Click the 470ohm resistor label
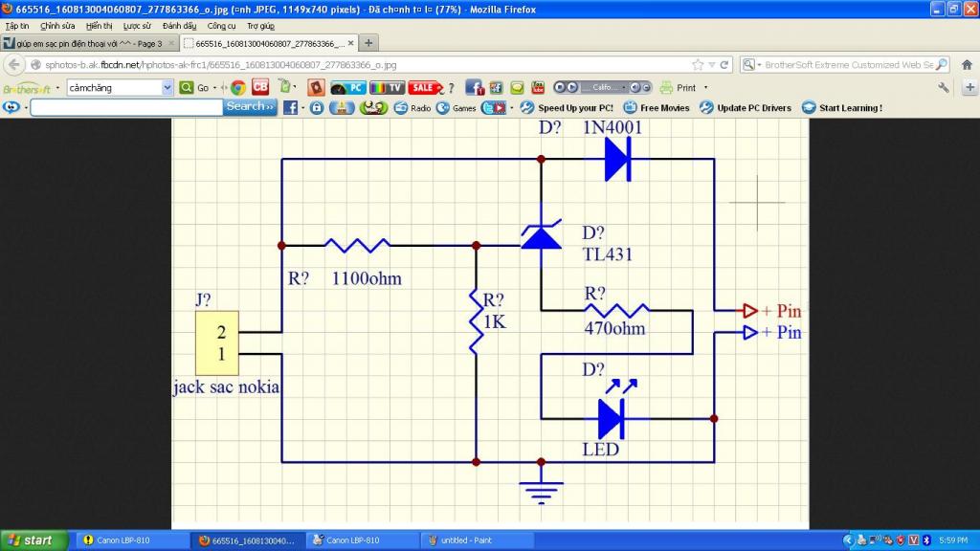980x551 pixels. (x=615, y=328)
